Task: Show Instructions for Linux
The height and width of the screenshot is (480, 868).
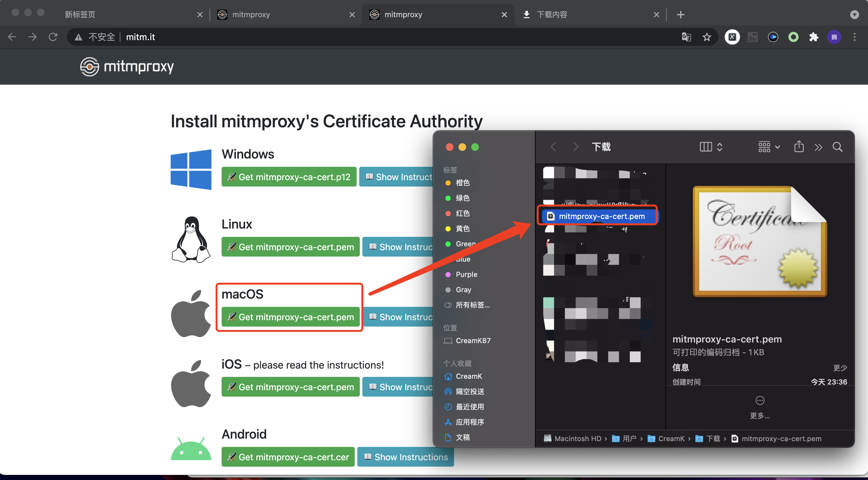Action: [x=398, y=247]
